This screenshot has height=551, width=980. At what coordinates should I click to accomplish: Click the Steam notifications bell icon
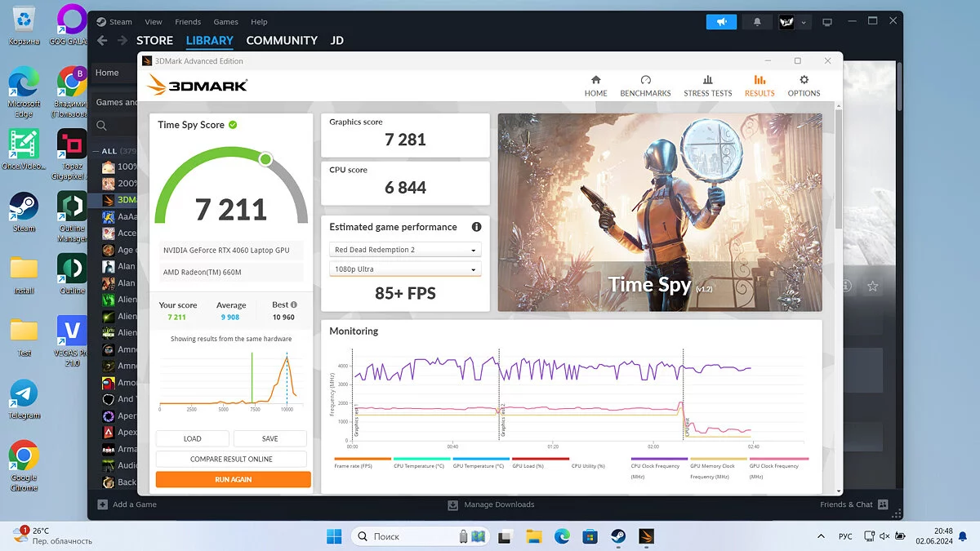757,22
